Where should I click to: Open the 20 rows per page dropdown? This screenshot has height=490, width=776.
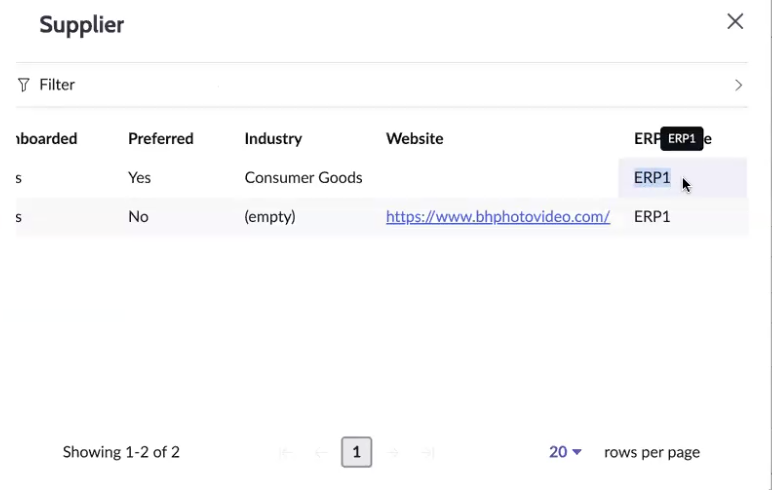[565, 452]
